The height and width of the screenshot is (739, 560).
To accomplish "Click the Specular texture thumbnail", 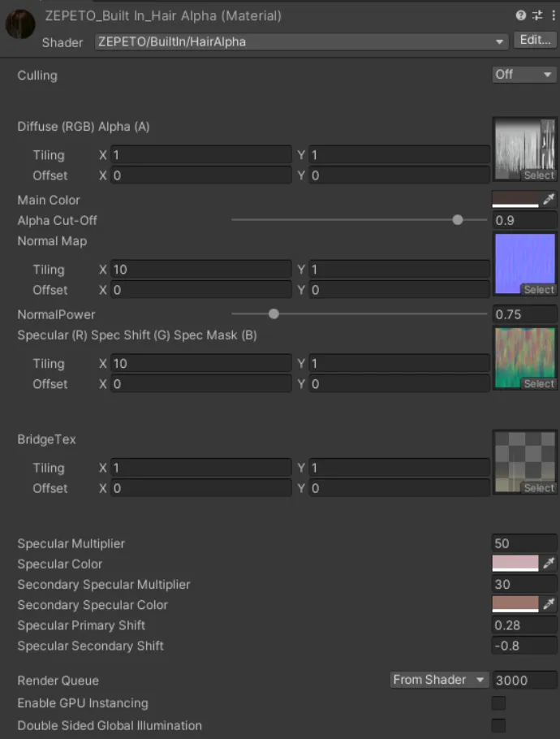I will point(524,356).
